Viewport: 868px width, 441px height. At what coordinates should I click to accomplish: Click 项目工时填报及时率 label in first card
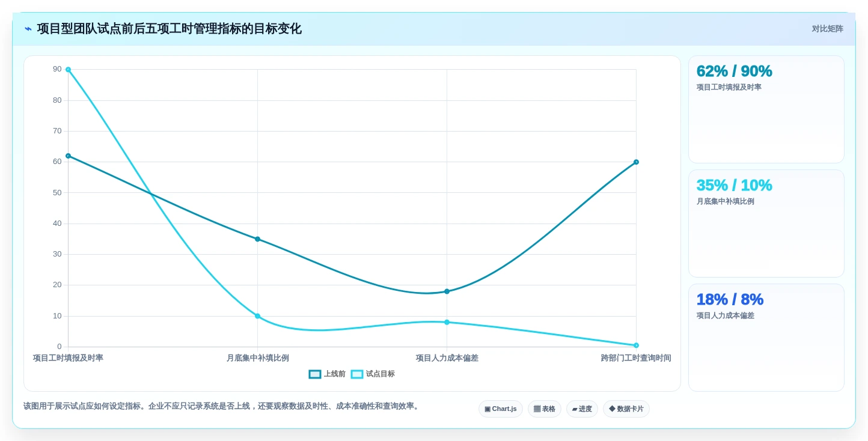click(x=729, y=87)
